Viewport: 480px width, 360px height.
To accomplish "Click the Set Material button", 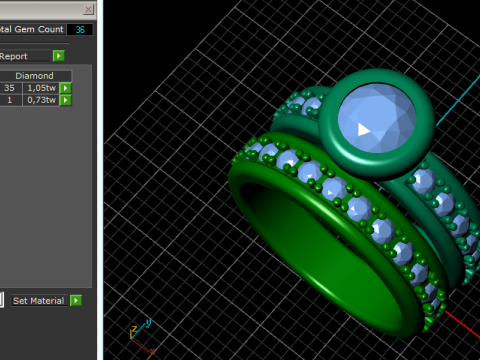I will [x=39, y=301].
